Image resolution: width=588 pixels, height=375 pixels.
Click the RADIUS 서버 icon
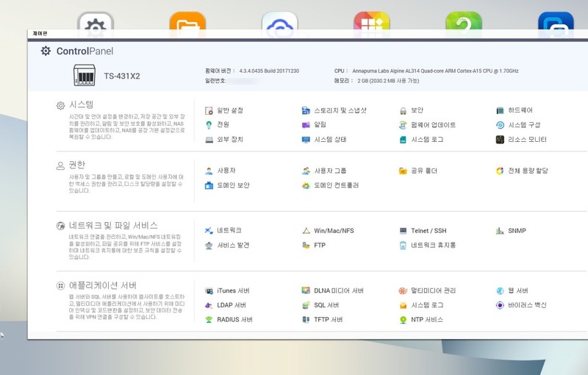pos(209,320)
